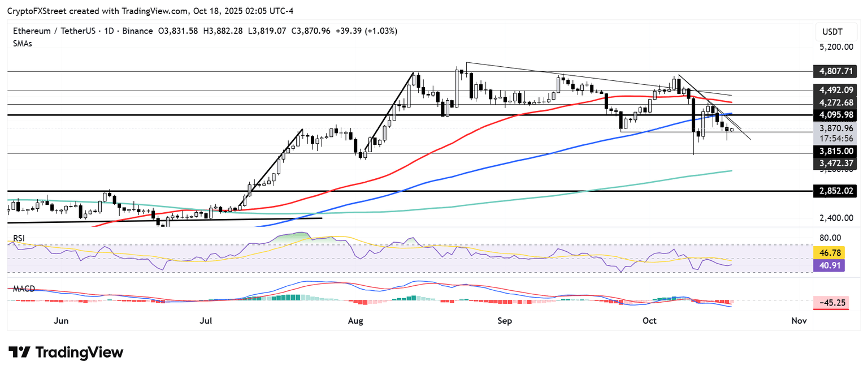Click the Aug label on time axis
The image size is (868, 374).
[355, 321]
